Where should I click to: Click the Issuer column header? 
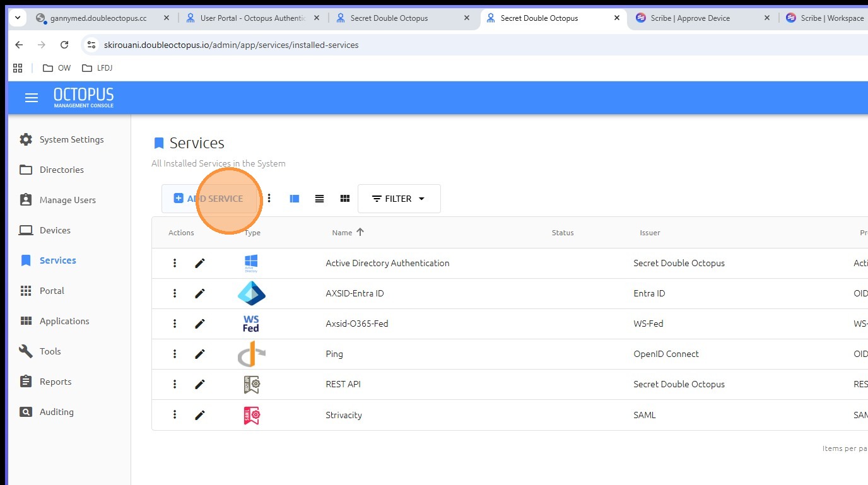coord(650,233)
